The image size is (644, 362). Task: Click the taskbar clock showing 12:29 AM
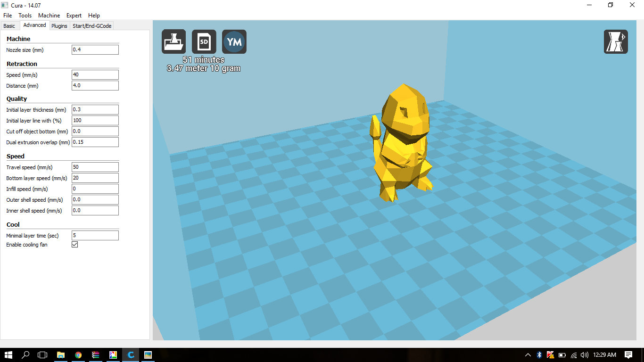605,355
